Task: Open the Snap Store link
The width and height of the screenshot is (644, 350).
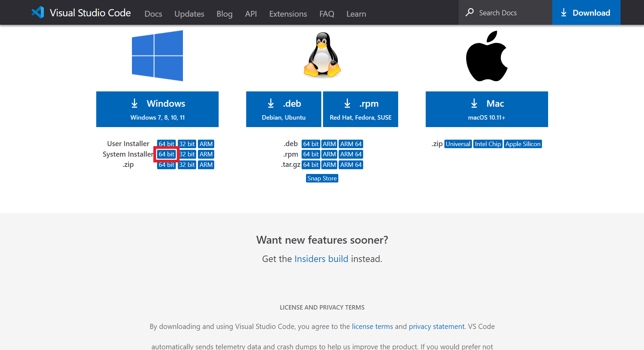Action: coord(322,178)
